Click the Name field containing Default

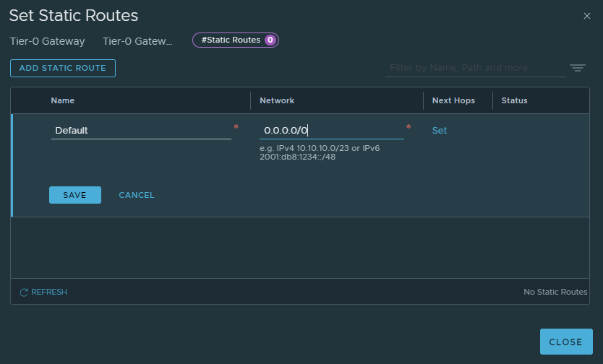tap(141, 131)
